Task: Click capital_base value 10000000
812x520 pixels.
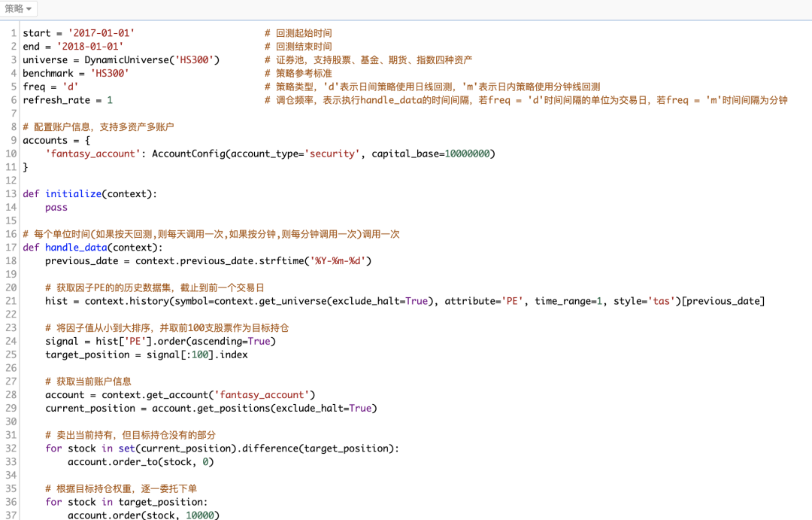Action: point(467,154)
